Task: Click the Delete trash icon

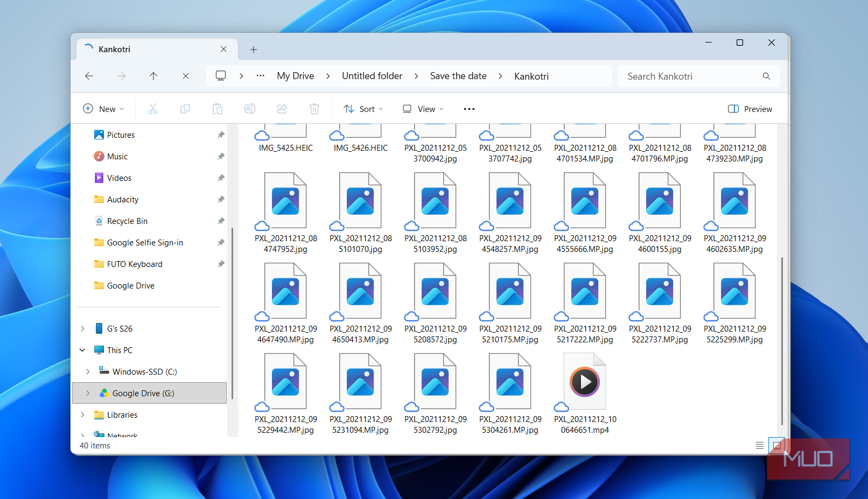Action: tap(314, 109)
